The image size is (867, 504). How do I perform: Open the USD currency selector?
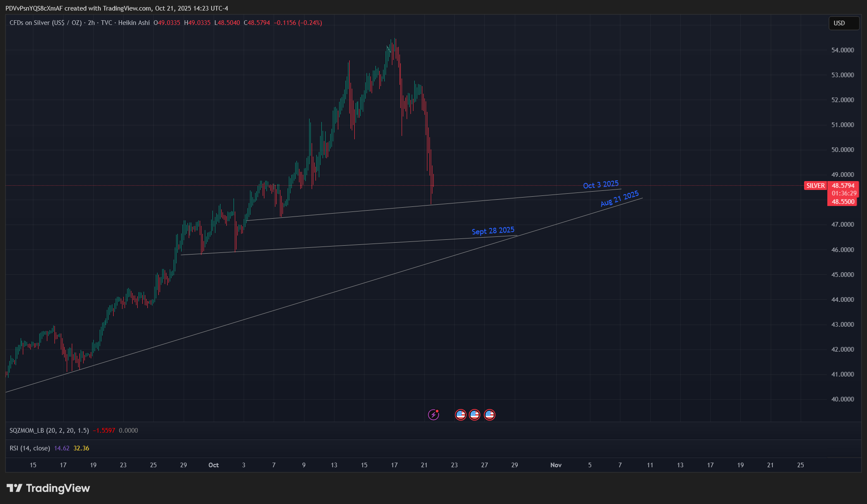click(x=843, y=23)
